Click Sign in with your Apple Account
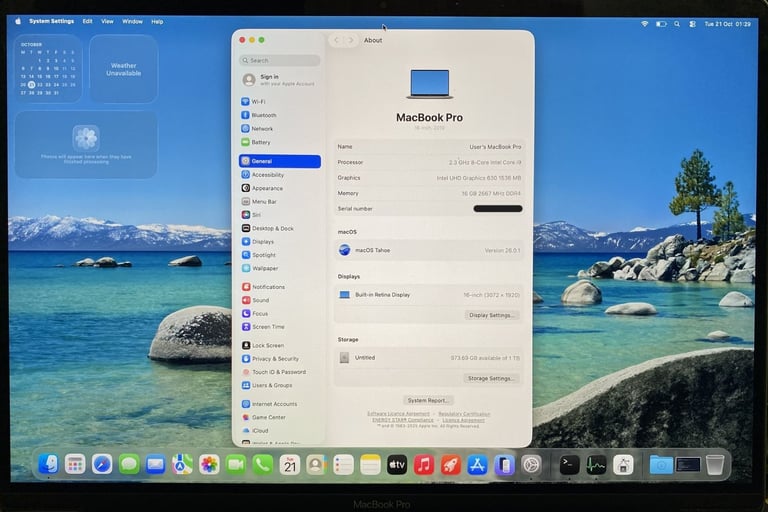 click(280, 79)
